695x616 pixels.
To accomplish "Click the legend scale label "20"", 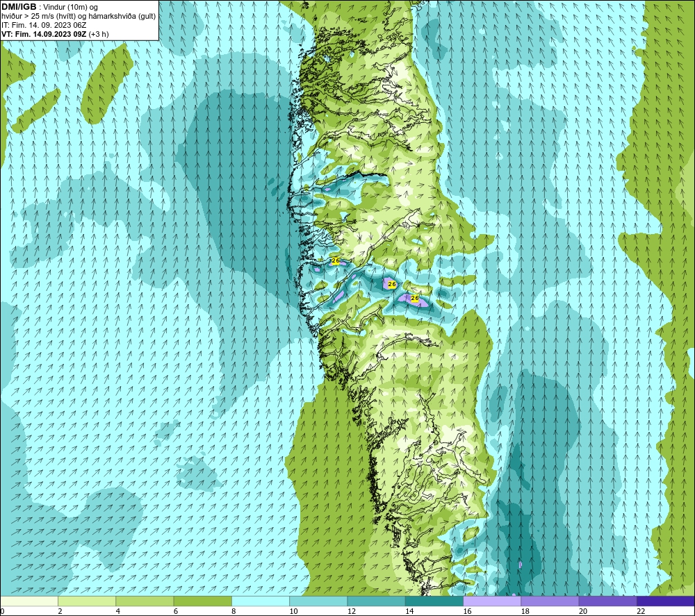I will pyautogui.click(x=583, y=612).
